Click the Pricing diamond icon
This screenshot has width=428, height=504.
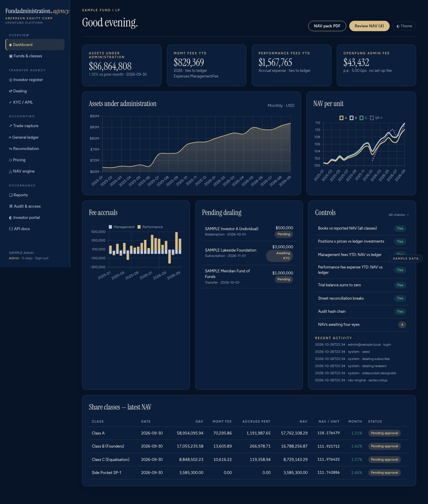(10, 160)
